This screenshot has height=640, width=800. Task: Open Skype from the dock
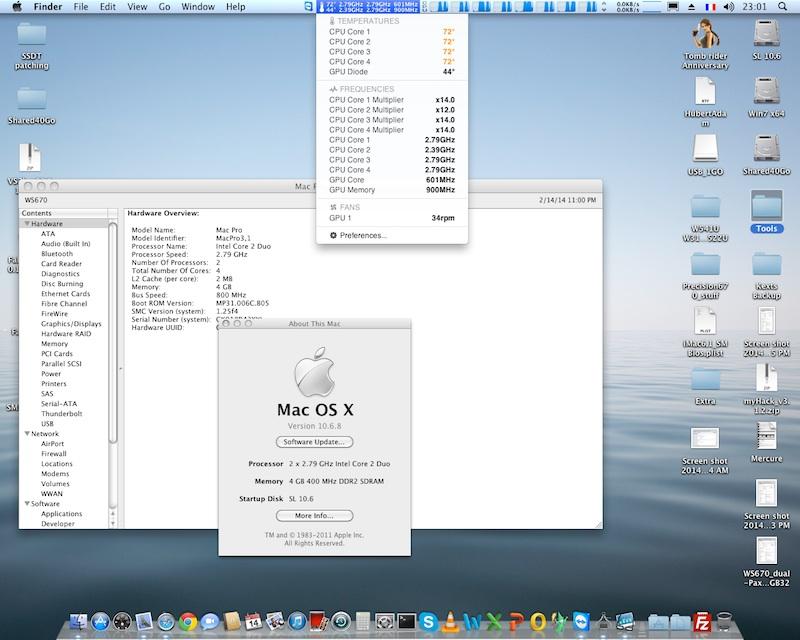coord(429,622)
